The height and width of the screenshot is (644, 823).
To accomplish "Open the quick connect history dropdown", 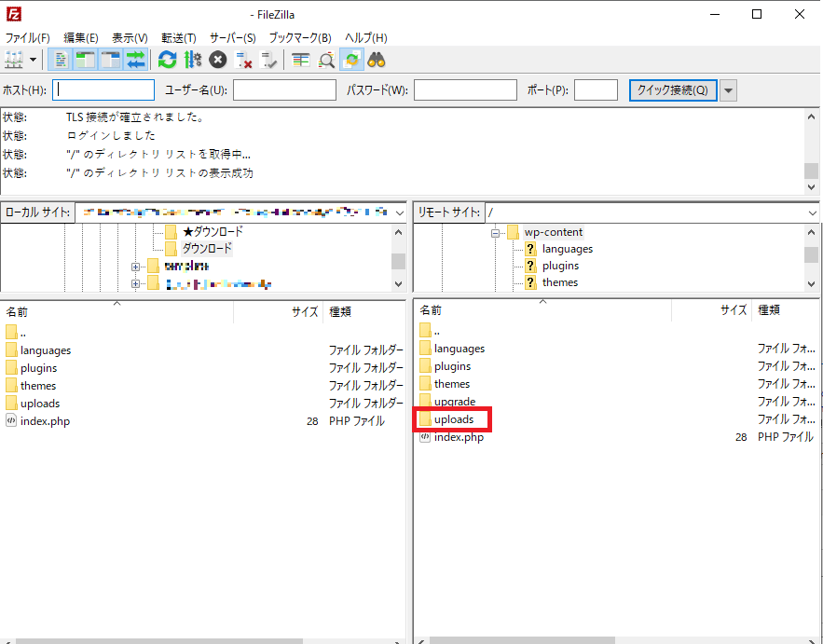I will click(729, 90).
